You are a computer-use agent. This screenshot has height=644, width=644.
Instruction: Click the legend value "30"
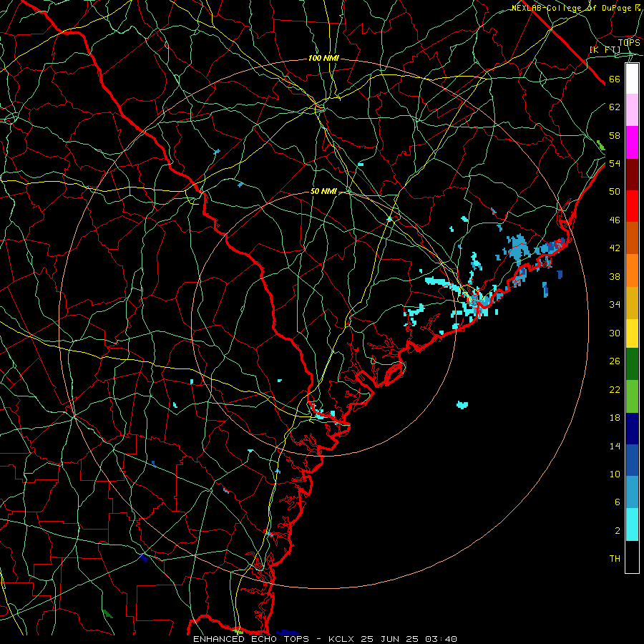point(615,333)
